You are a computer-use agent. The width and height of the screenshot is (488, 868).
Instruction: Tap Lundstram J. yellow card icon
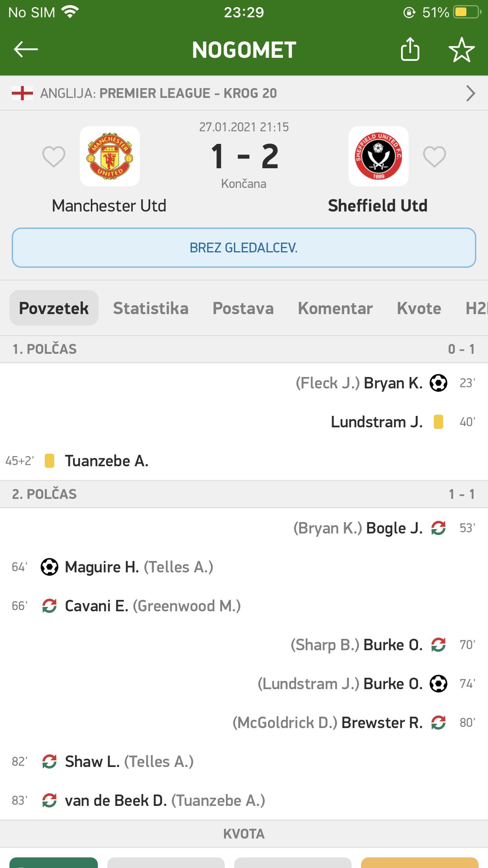click(438, 422)
